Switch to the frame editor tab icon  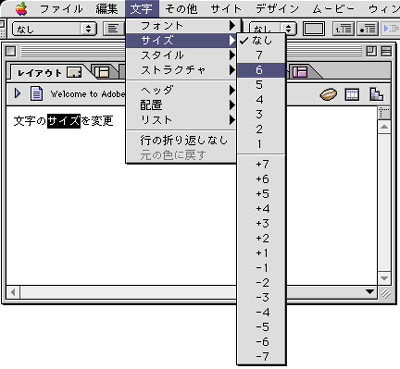tap(102, 72)
